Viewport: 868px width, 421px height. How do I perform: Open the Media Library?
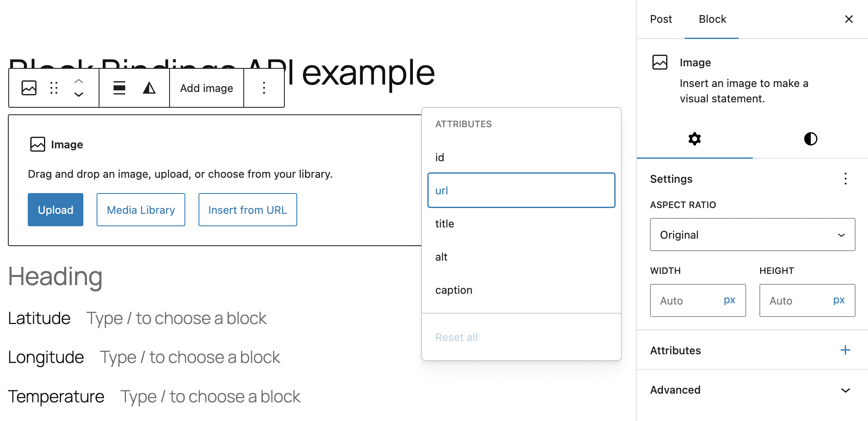click(x=141, y=210)
